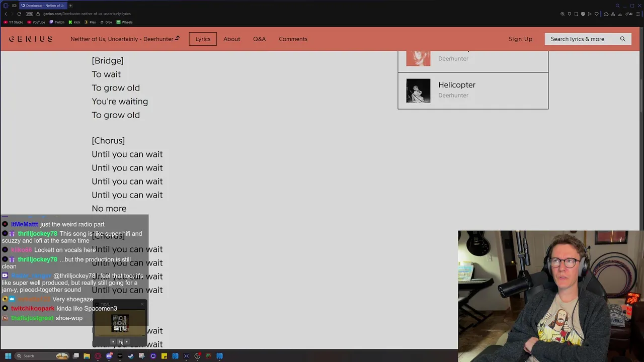The image size is (644, 362).
Task: Open the YT Studio bookmark
Action: [x=14, y=22]
